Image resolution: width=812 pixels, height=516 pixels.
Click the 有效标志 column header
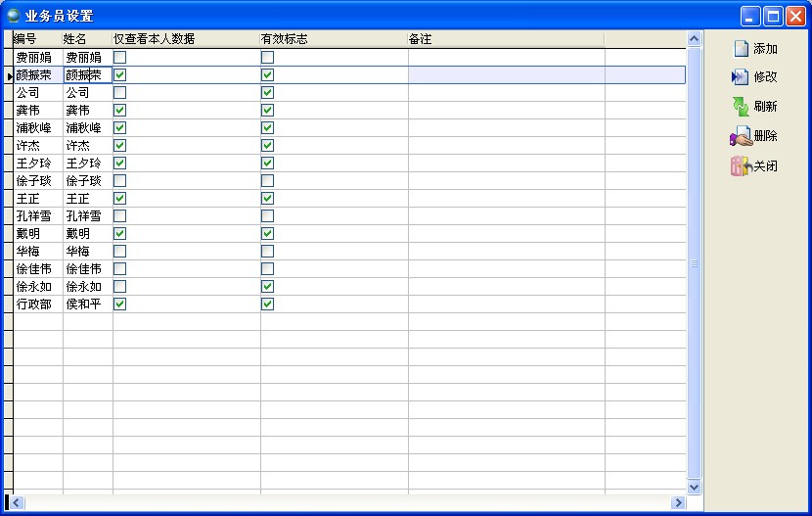point(333,38)
